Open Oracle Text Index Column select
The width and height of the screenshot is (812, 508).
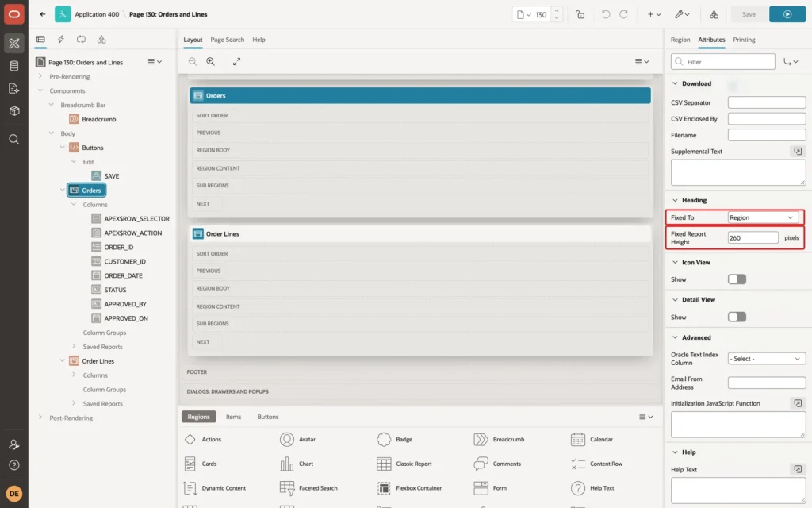coord(767,359)
